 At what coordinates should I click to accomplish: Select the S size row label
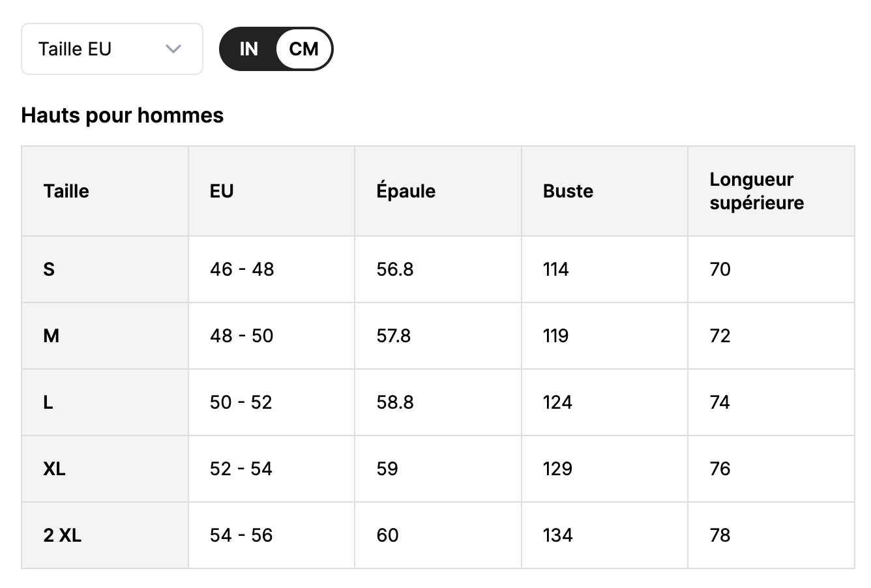pos(49,269)
